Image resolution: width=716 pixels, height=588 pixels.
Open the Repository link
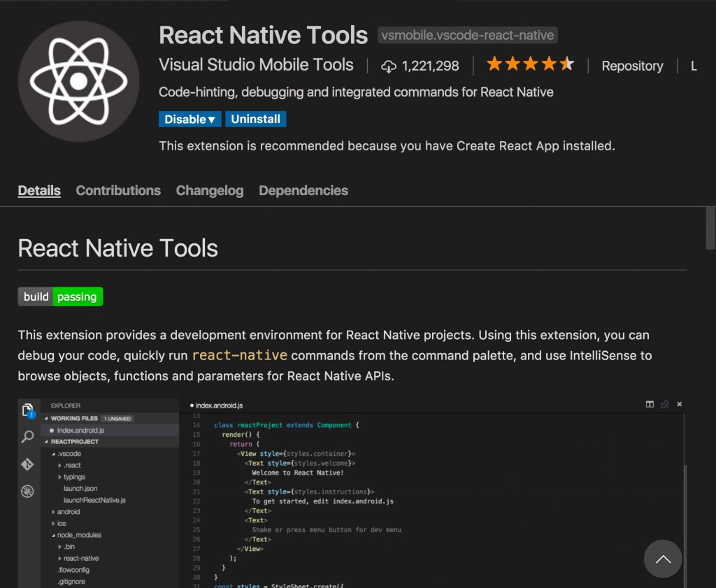[632, 66]
